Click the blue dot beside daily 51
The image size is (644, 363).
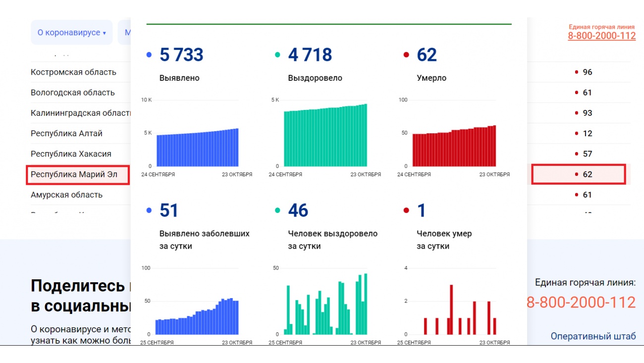coord(149,210)
